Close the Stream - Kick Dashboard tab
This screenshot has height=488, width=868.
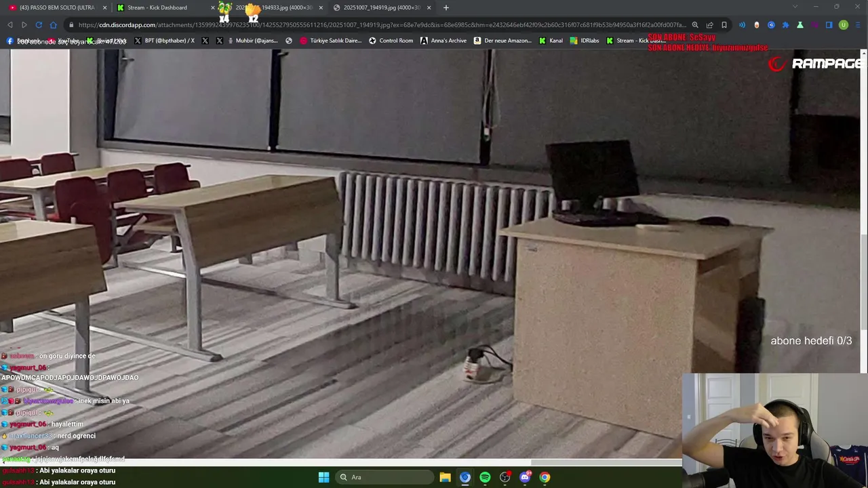point(213,7)
